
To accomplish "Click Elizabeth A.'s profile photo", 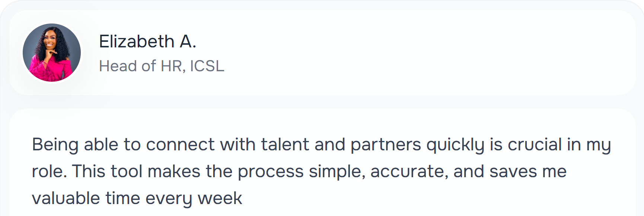I will 52,53.
